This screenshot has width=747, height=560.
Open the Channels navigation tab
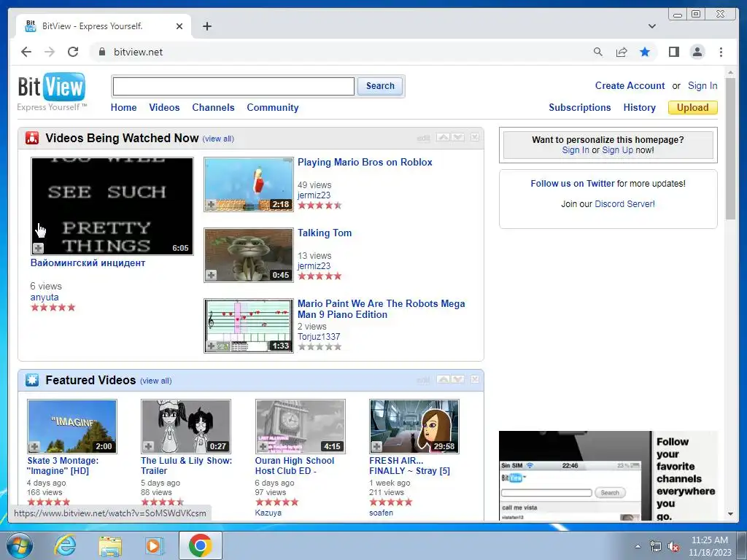coord(213,108)
